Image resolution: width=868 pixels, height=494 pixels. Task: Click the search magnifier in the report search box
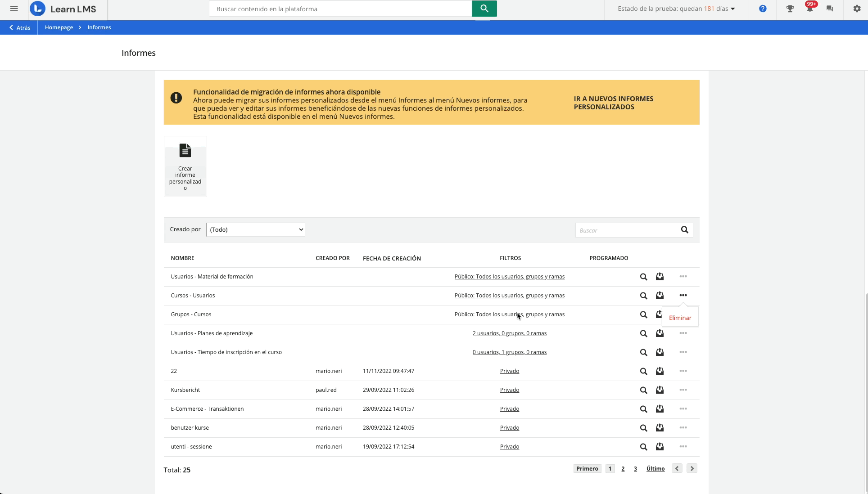coord(684,230)
